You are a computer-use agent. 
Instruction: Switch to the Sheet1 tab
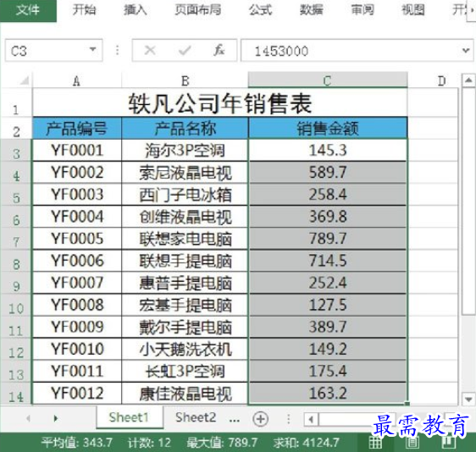click(129, 417)
